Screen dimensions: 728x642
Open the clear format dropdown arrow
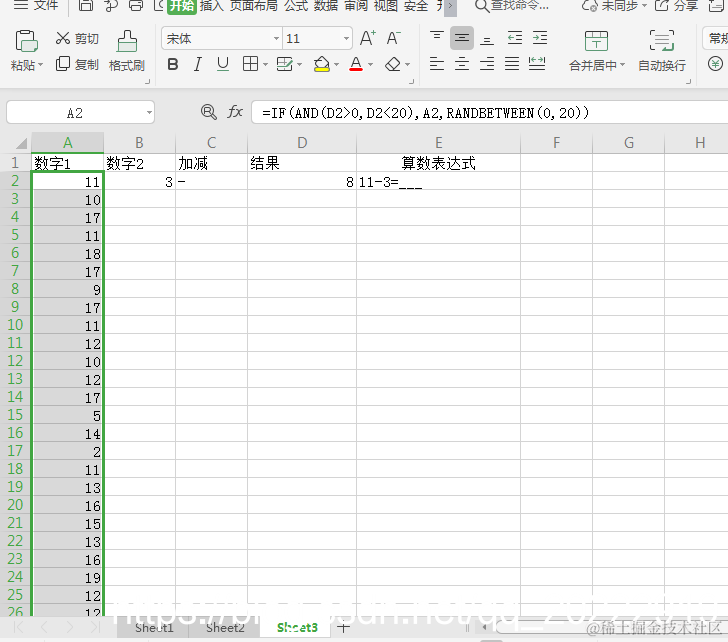click(407, 65)
